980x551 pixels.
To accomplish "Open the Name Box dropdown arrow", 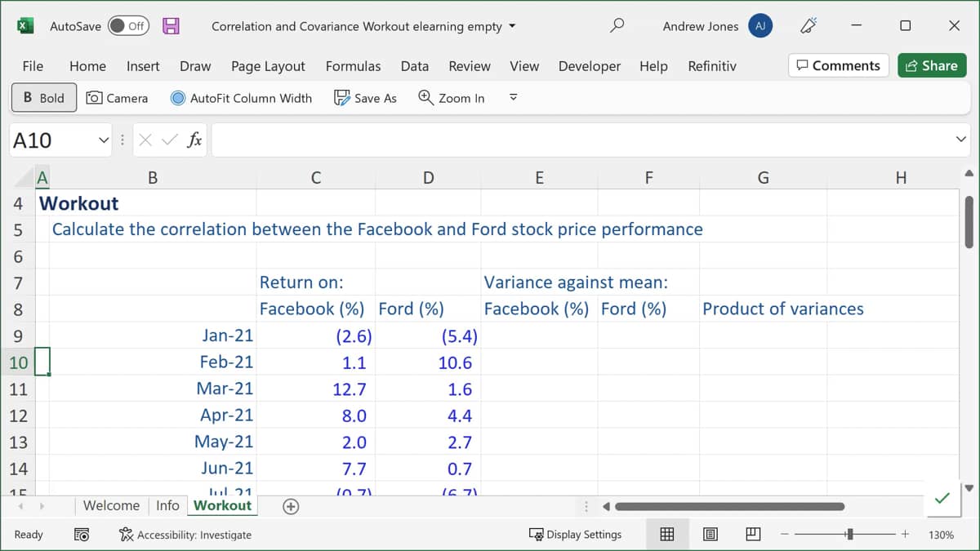I will tap(104, 140).
